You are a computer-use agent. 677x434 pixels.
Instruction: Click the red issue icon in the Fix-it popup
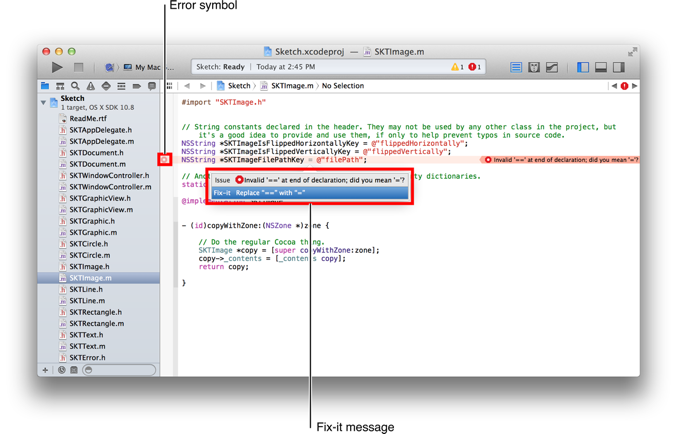pos(239,180)
